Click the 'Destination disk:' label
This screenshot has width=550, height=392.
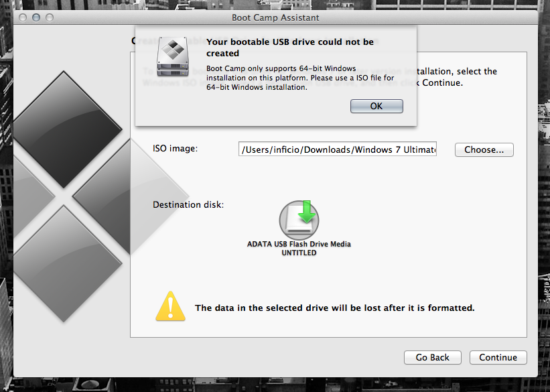[188, 204]
